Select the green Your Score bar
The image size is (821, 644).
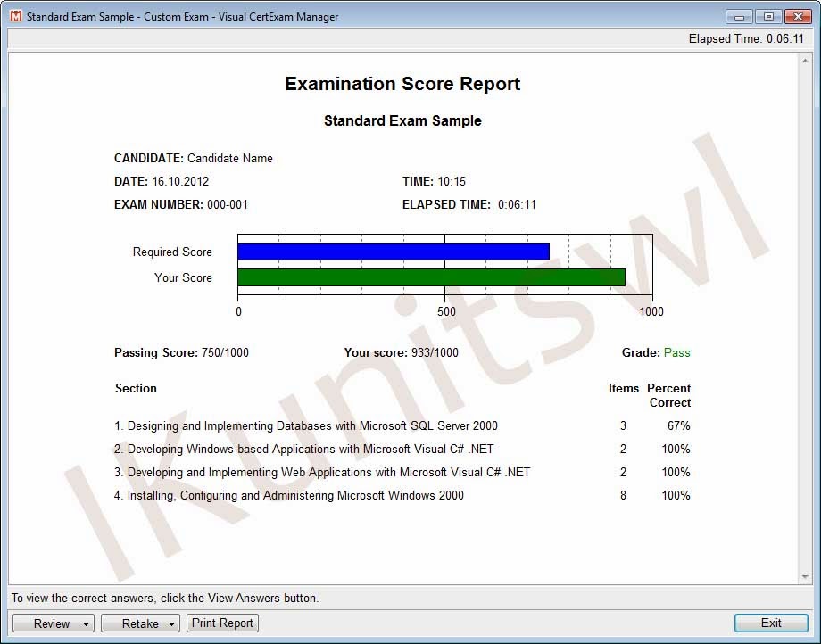428,277
